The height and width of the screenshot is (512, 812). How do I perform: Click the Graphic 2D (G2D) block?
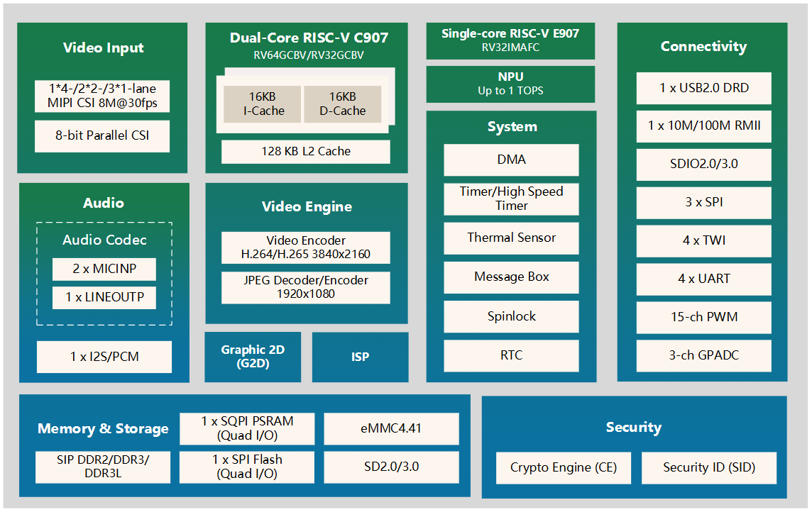(253, 357)
